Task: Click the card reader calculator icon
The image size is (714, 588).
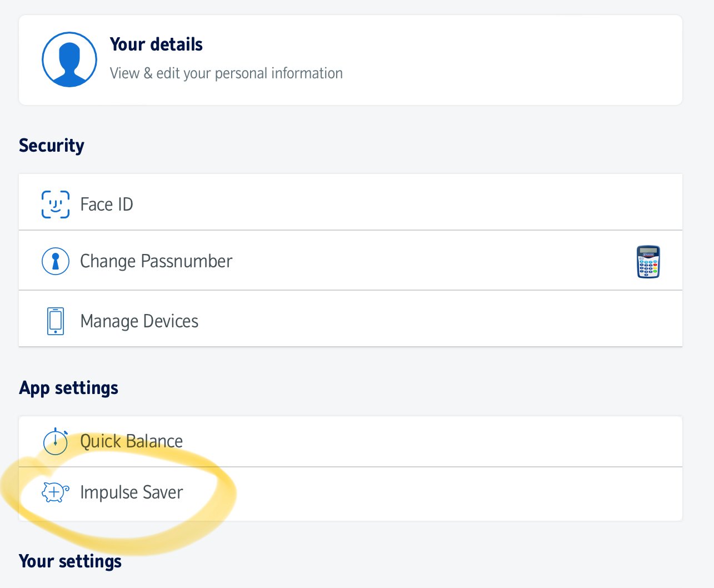Action: pos(648,262)
